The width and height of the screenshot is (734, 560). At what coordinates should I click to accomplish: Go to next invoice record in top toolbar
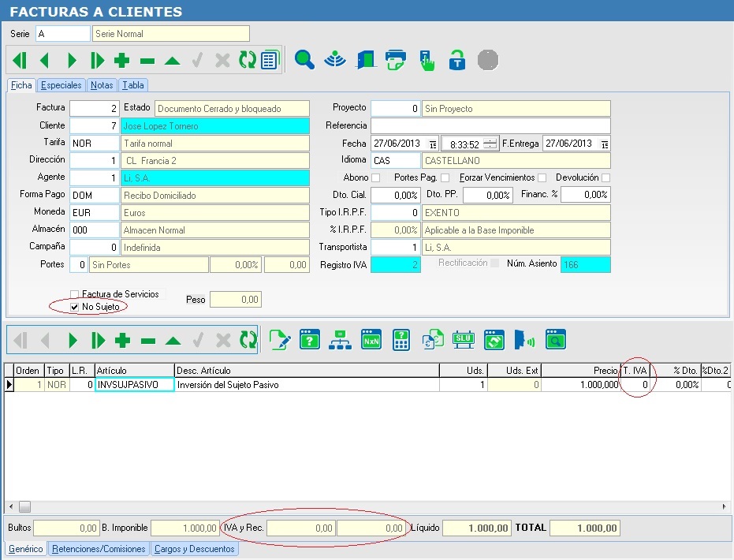[72, 61]
